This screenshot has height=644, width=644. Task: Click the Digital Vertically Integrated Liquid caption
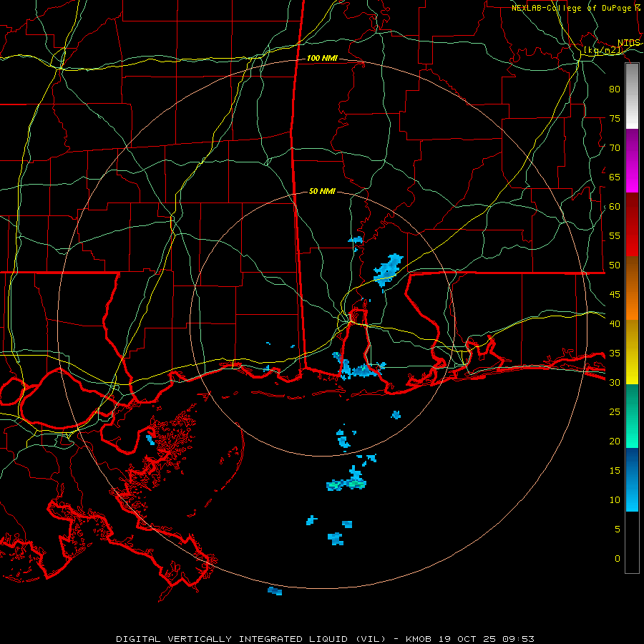pyautogui.click(x=325, y=639)
